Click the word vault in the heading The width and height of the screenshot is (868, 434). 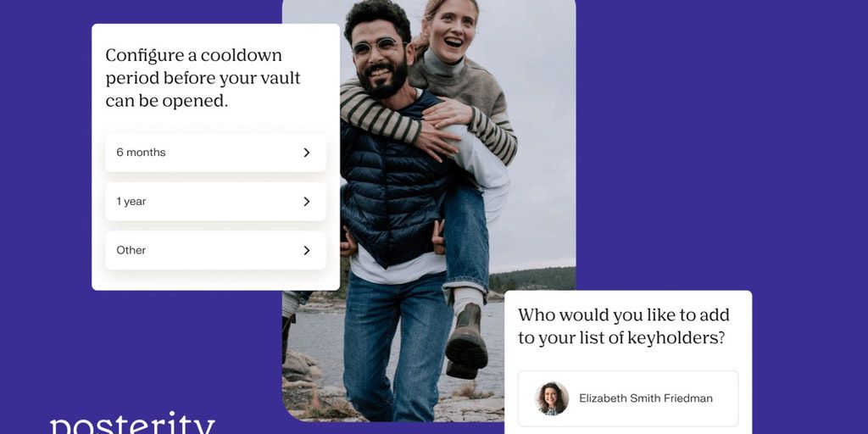point(279,79)
